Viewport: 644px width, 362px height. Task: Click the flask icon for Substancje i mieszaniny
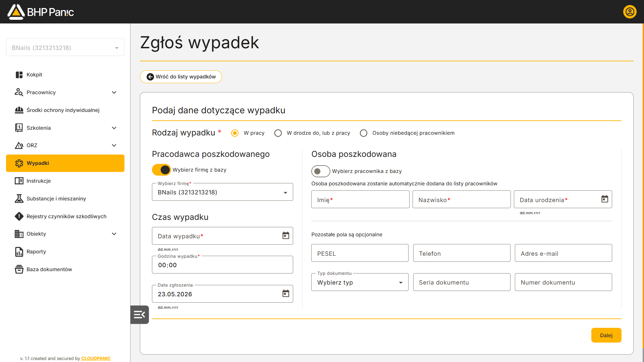[x=19, y=198]
